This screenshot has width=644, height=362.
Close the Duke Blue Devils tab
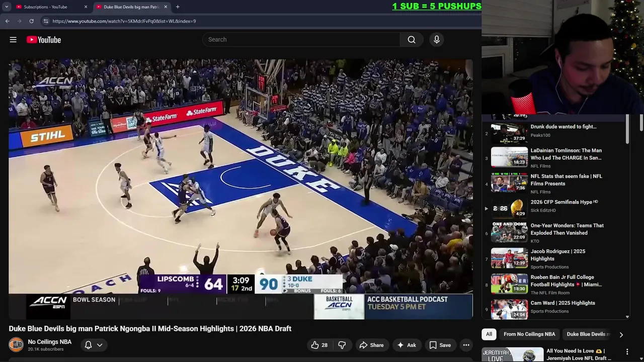pos(166,7)
